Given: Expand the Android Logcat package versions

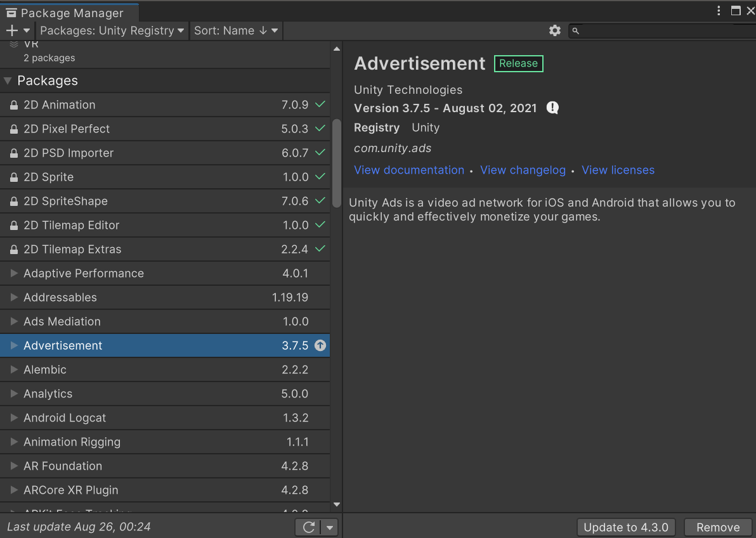Looking at the screenshot, I should 14,418.
